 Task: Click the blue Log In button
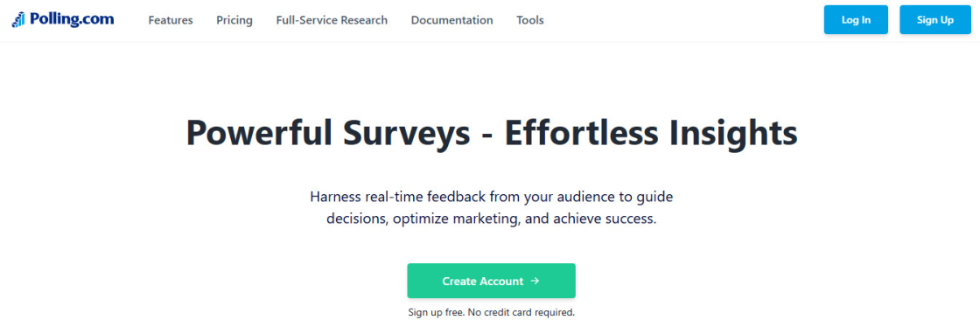pos(856,19)
